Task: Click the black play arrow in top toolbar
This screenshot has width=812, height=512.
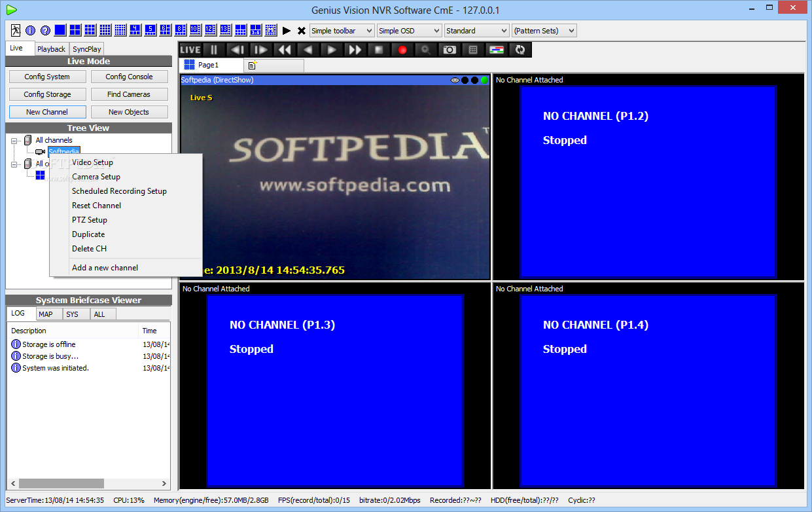Action: coord(286,30)
